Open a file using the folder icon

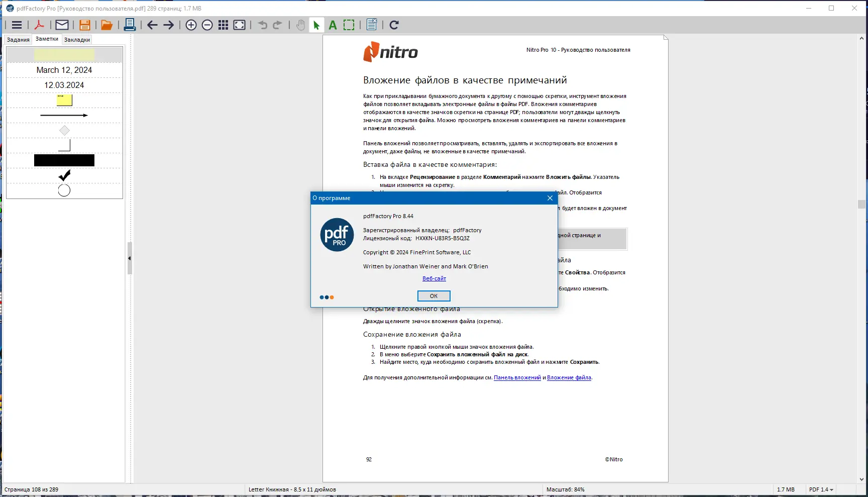[106, 25]
